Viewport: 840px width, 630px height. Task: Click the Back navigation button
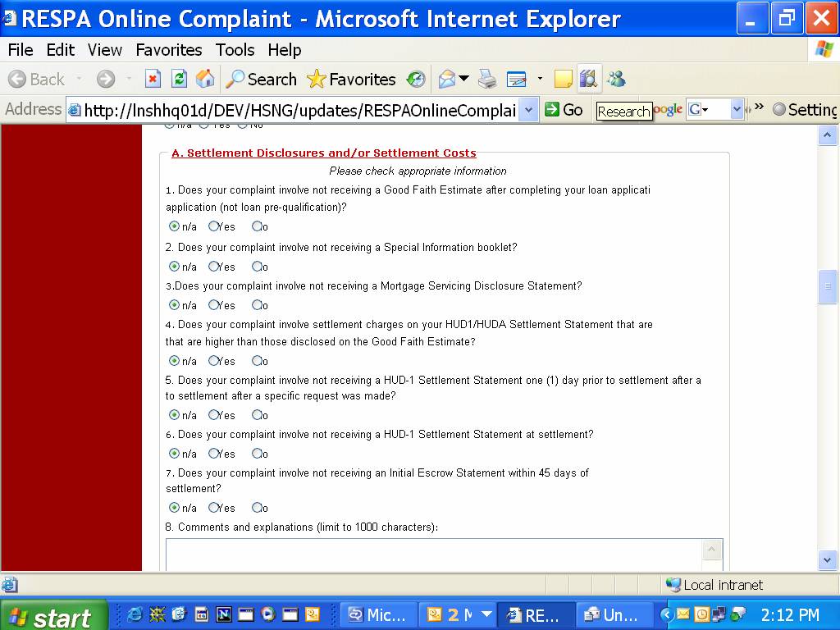point(36,80)
